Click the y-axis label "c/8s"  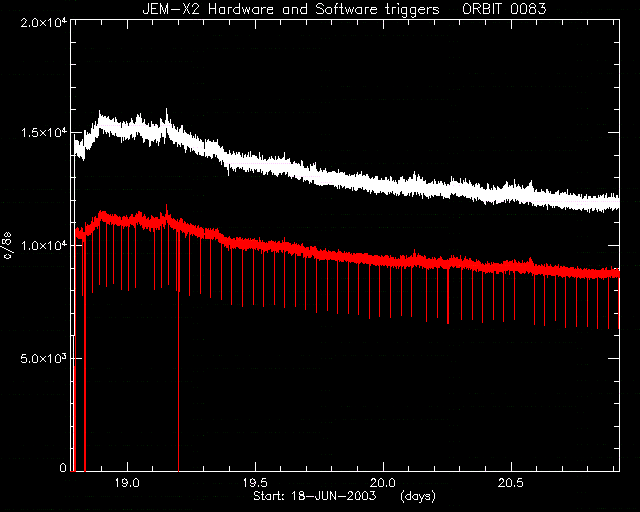tap(8, 245)
